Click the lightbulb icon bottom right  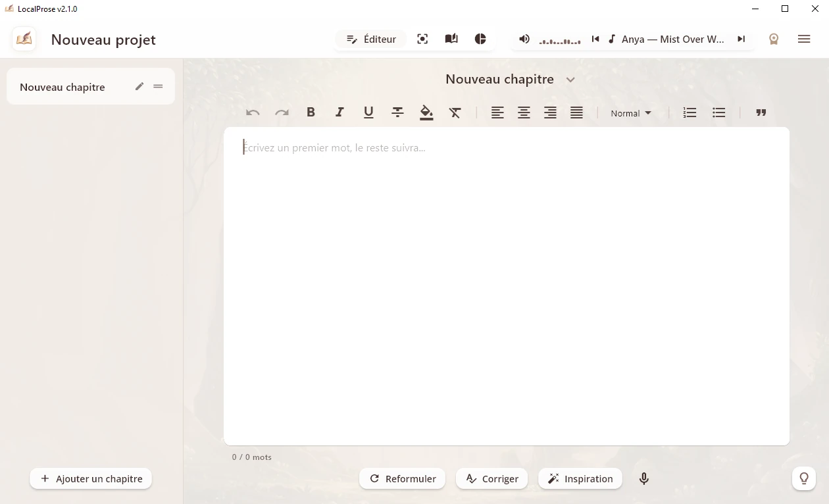tap(803, 478)
